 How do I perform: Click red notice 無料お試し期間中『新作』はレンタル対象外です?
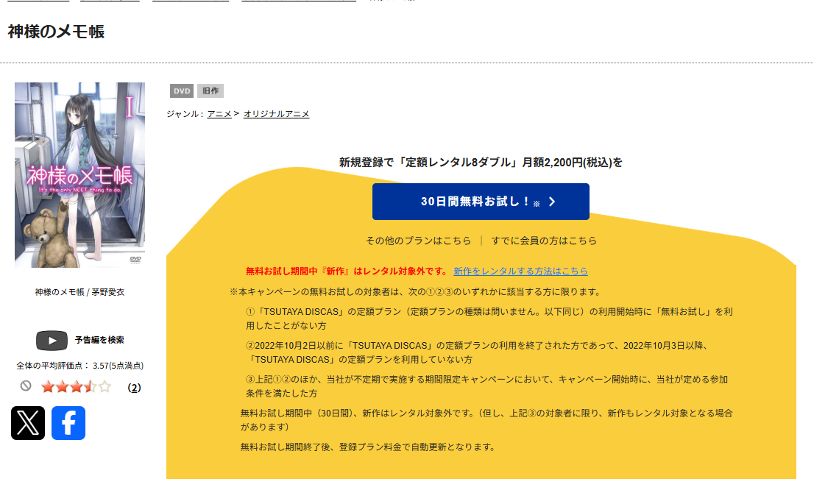(347, 271)
